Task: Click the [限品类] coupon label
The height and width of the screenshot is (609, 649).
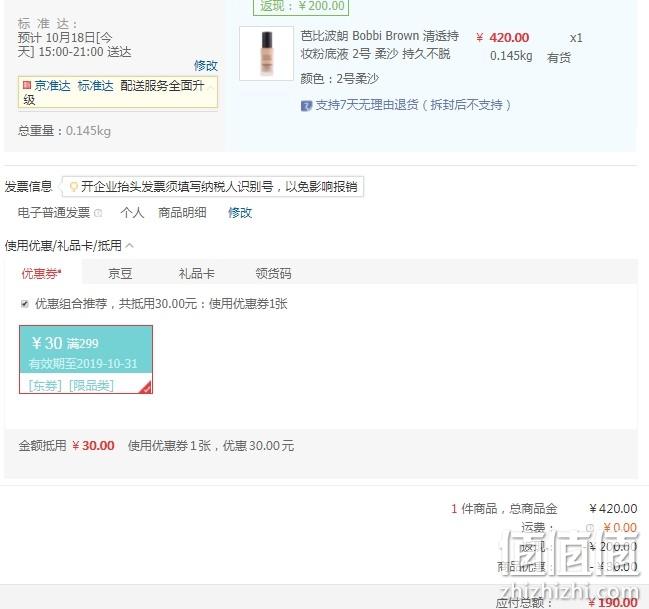Action: click(91, 385)
